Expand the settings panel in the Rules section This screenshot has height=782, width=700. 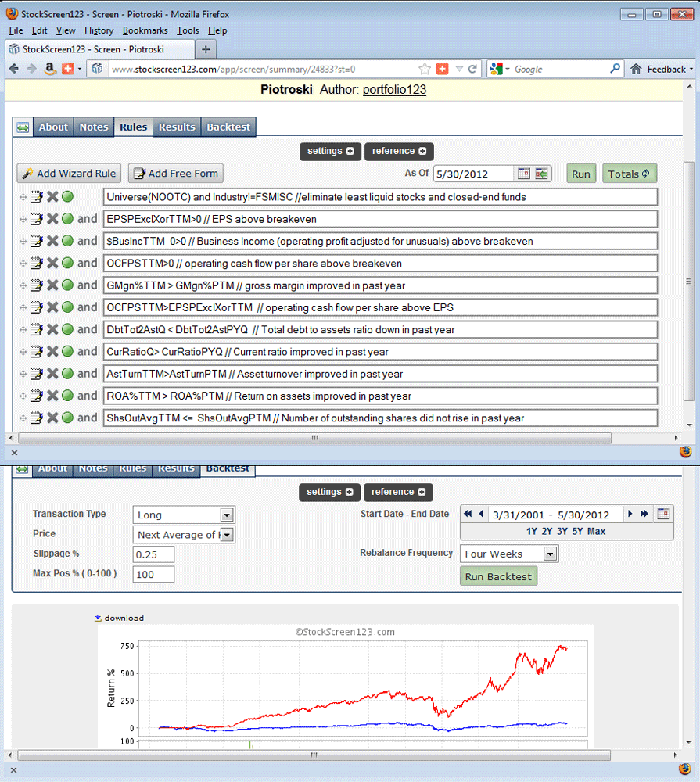coord(329,151)
